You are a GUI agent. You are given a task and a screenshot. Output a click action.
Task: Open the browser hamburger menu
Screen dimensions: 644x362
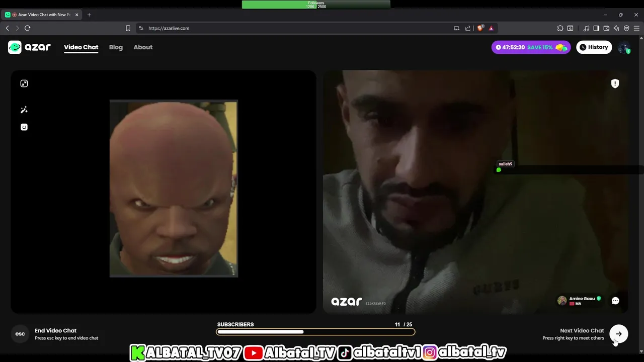point(636,28)
